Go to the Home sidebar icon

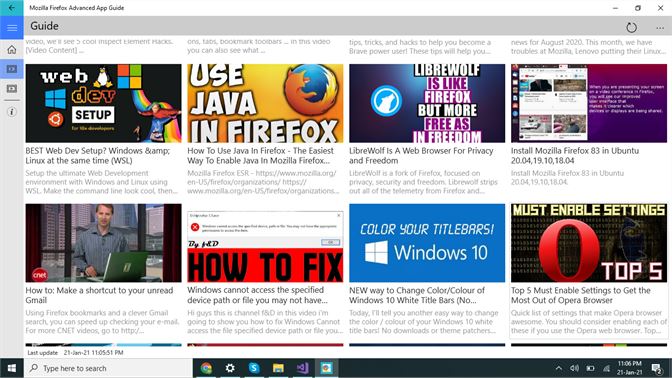pos(12,50)
